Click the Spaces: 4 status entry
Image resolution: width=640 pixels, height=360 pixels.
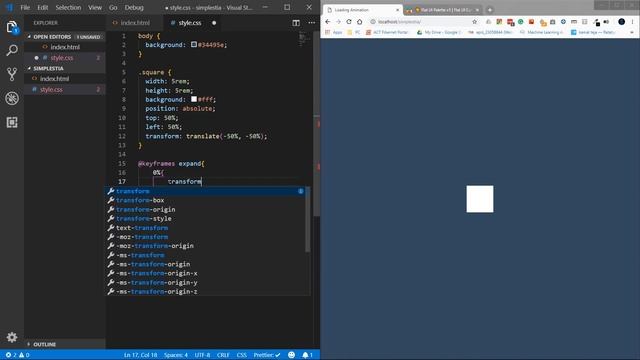coord(176,355)
